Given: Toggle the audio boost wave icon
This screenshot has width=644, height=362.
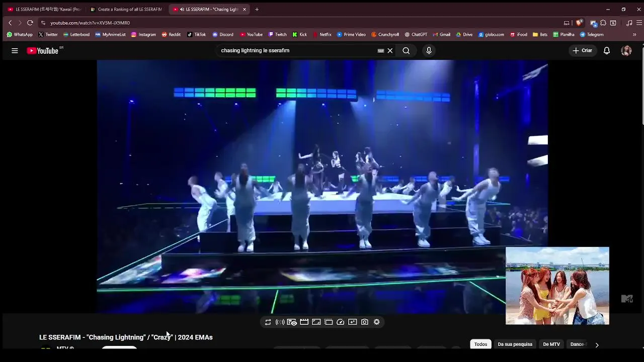Looking at the screenshot, I should click(280, 322).
